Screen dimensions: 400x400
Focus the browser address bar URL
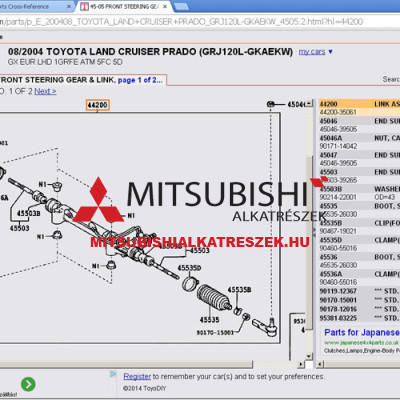pos(182,22)
